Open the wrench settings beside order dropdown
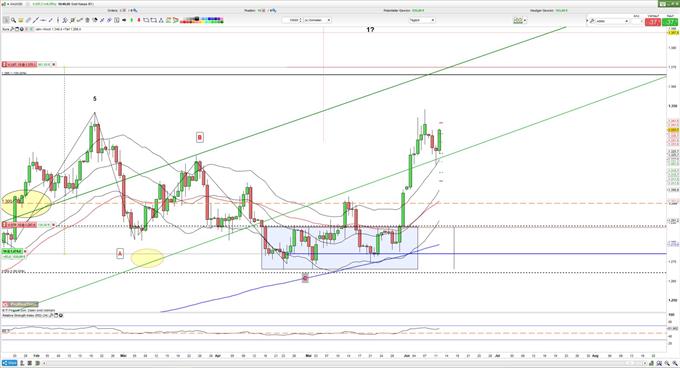Screen dimensions: 680x368 [591, 20]
